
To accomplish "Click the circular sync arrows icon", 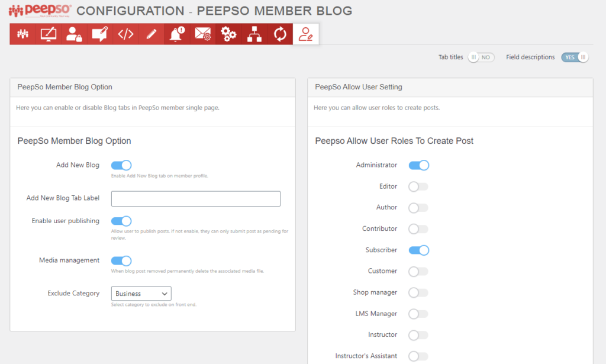I will [x=280, y=34].
